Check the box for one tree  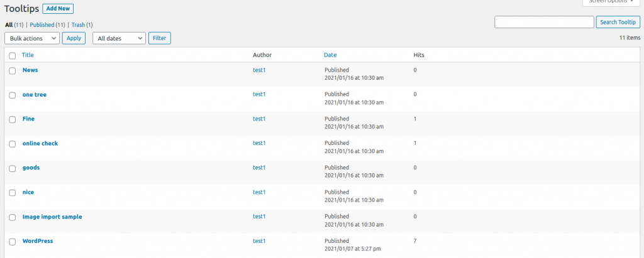[x=13, y=95]
